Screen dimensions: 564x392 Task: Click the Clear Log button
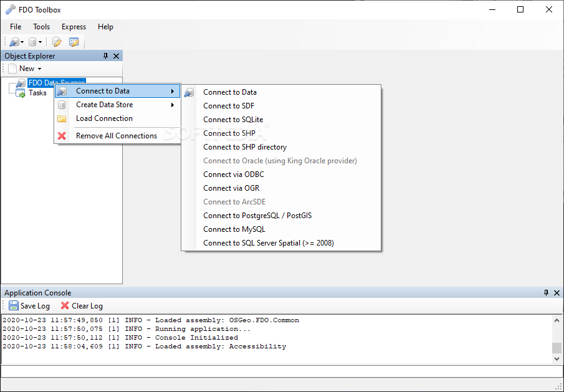tap(82, 306)
